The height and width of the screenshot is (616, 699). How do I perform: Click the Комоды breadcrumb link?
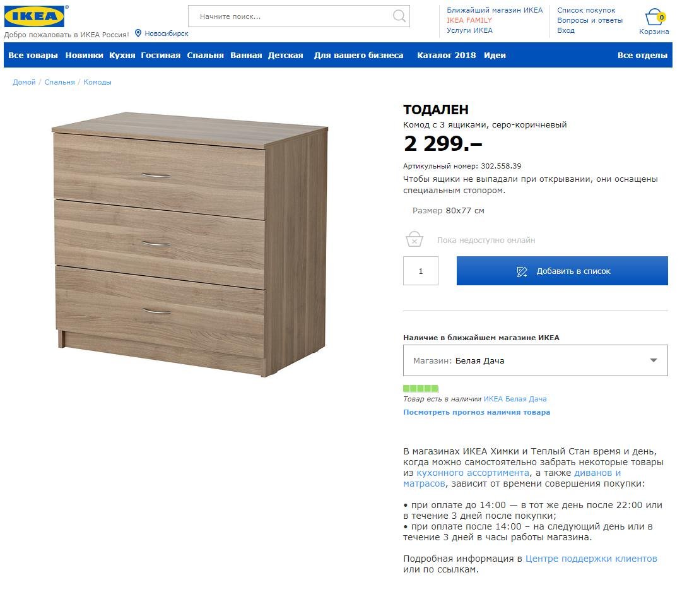(97, 82)
